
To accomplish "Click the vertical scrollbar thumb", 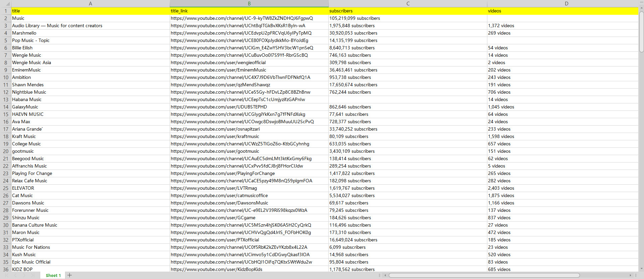I will click(x=641, y=32).
